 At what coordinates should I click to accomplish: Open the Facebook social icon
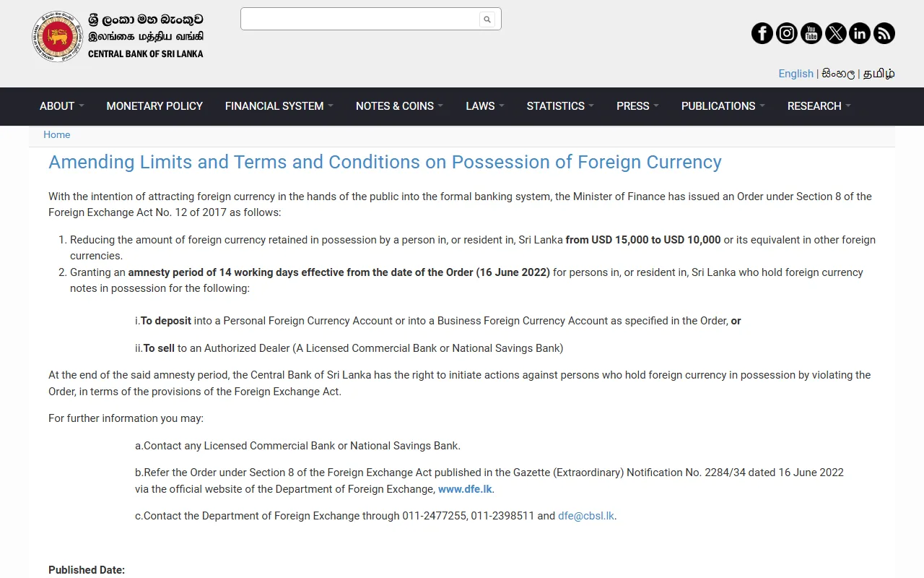point(762,33)
